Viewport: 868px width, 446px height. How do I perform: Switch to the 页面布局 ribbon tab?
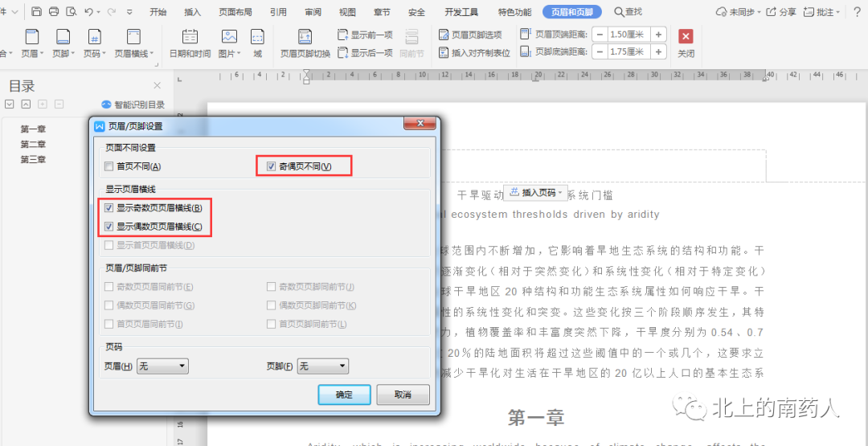tap(235, 12)
